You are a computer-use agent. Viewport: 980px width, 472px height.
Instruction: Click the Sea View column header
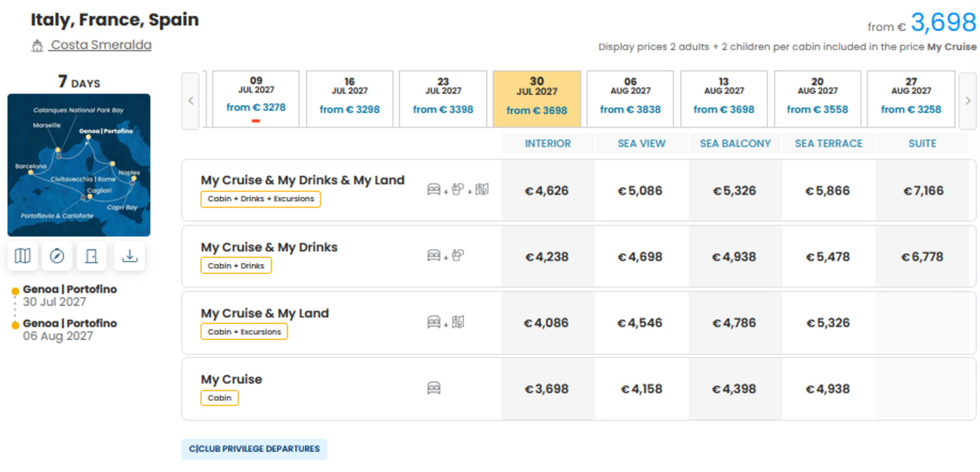[641, 143]
